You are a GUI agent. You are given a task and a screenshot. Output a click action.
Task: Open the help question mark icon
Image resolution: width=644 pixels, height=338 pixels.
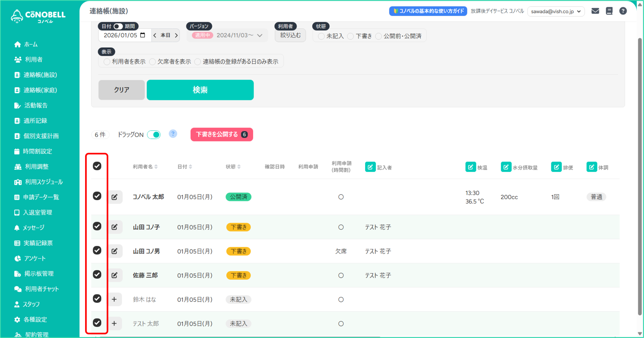(623, 11)
